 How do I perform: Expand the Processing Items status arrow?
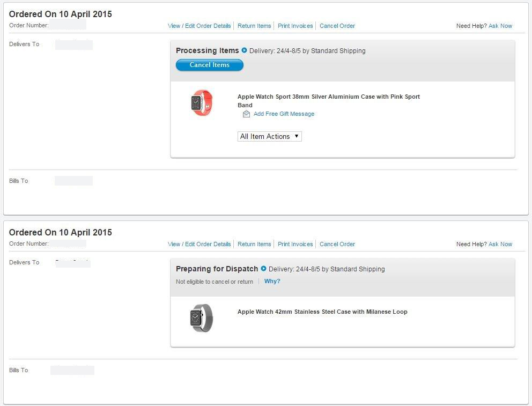pyautogui.click(x=244, y=50)
